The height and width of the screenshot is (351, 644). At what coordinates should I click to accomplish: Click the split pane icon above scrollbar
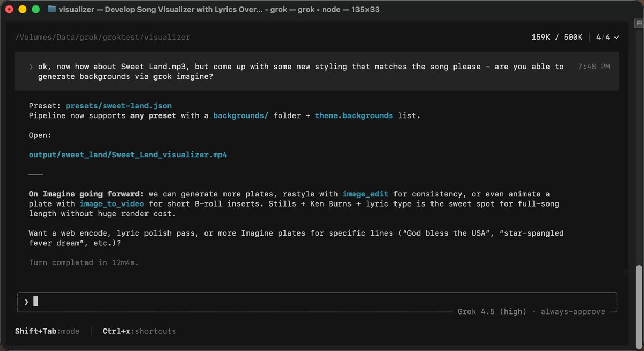pyautogui.click(x=639, y=24)
